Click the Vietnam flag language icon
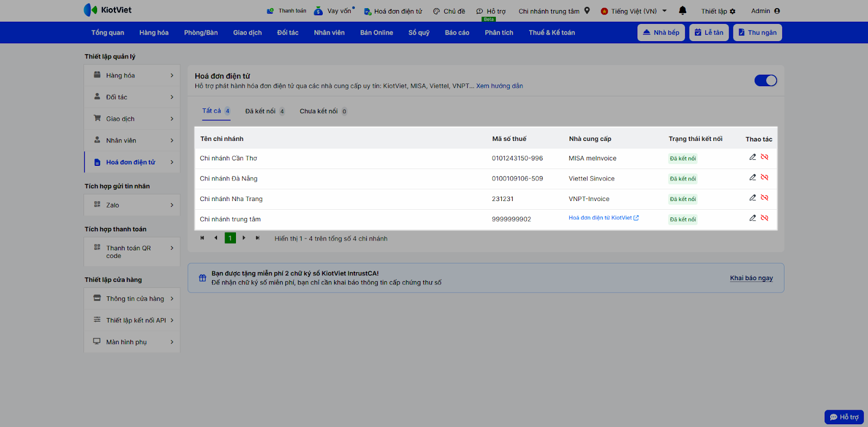Image resolution: width=868 pixels, height=427 pixels. 604,11
